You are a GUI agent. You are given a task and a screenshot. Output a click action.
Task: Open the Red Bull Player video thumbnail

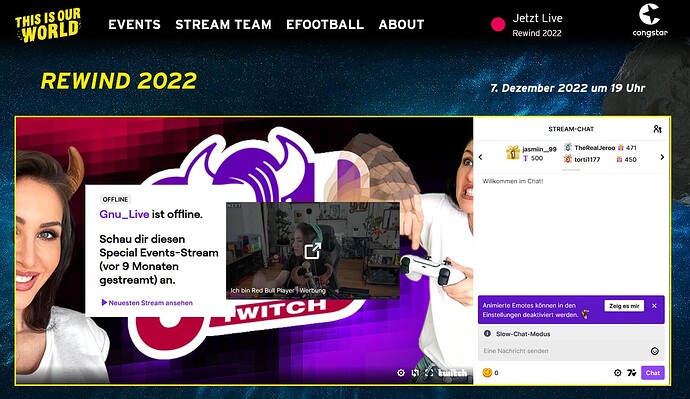[313, 250]
